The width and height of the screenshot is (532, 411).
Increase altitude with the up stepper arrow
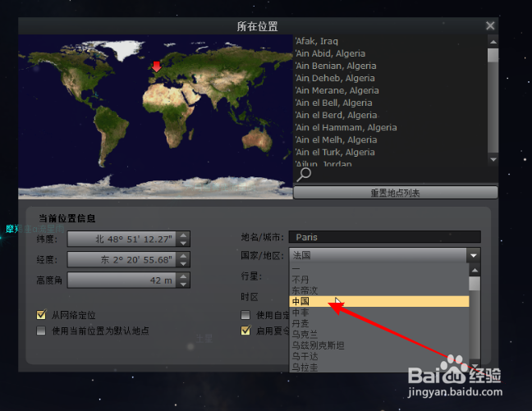[183, 276]
